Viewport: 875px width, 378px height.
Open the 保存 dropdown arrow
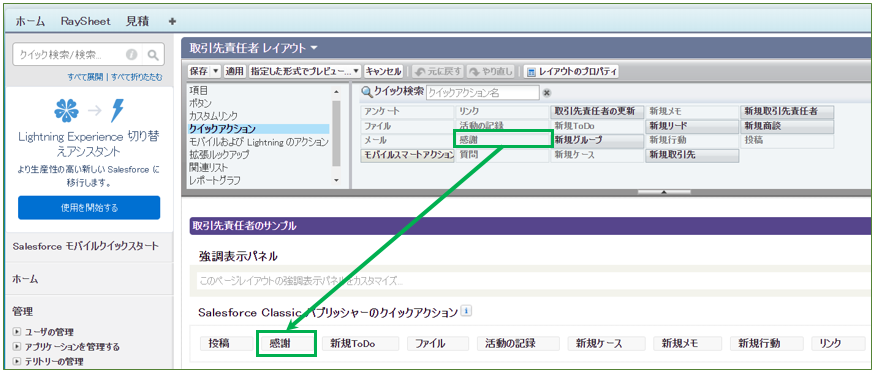[x=217, y=71]
